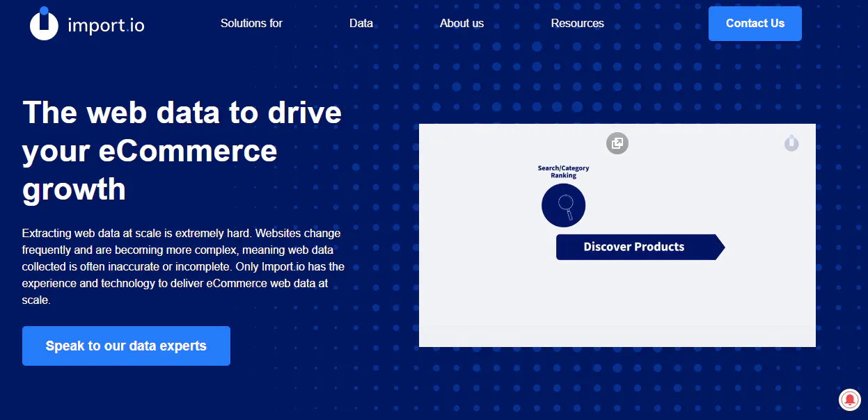Viewport: 868px width, 420px height.
Task: Click the Contact Us button
Action: coord(755,23)
